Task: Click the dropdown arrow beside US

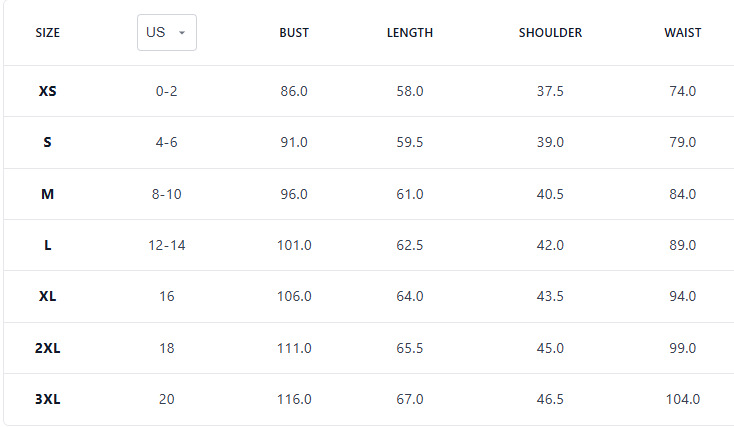Action: coord(182,33)
